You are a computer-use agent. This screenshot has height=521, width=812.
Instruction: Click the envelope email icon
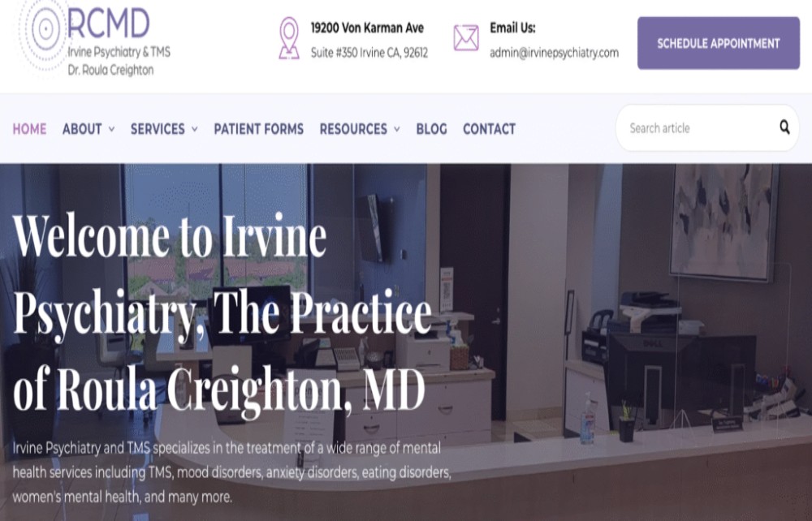pyautogui.click(x=466, y=38)
